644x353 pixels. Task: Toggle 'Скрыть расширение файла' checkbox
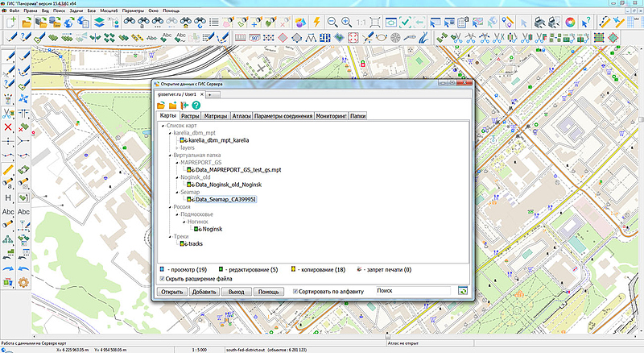coord(163,279)
